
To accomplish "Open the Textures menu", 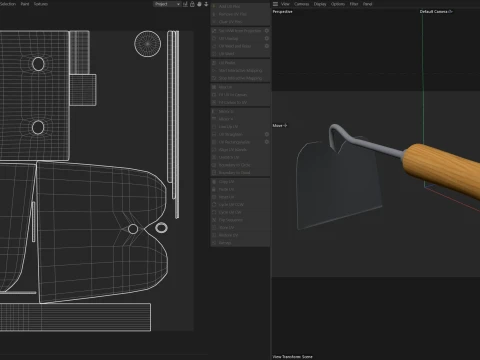I will click(41, 4).
